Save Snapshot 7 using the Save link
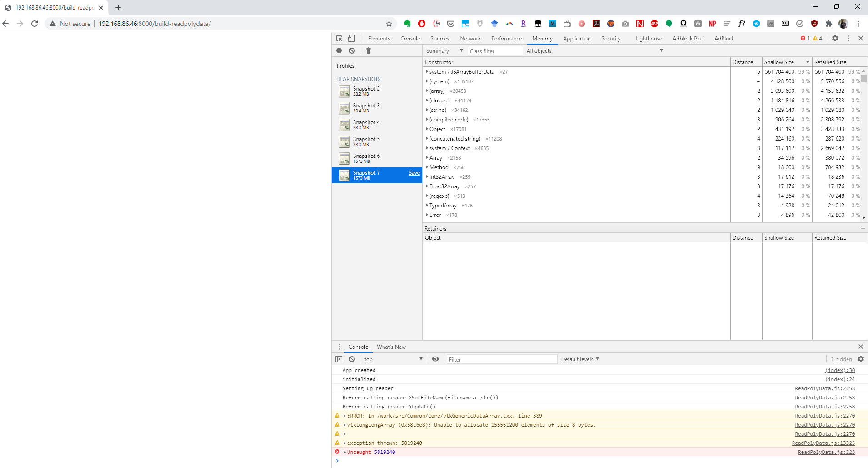The width and height of the screenshot is (868, 468). point(414,173)
